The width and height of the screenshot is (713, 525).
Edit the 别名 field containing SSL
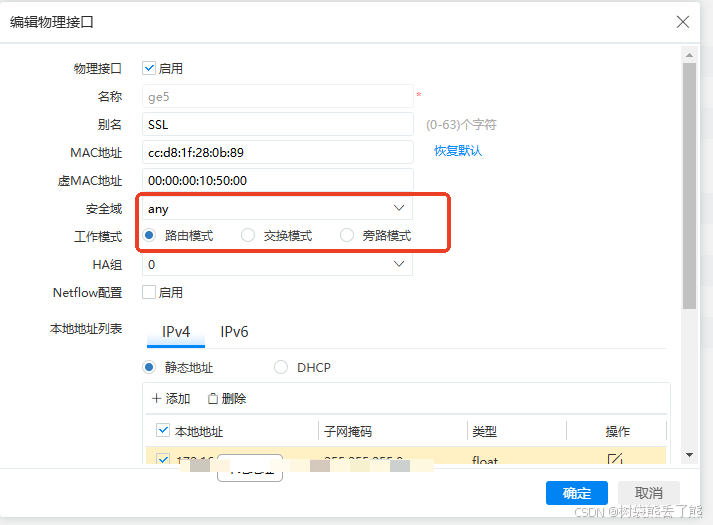point(278,124)
